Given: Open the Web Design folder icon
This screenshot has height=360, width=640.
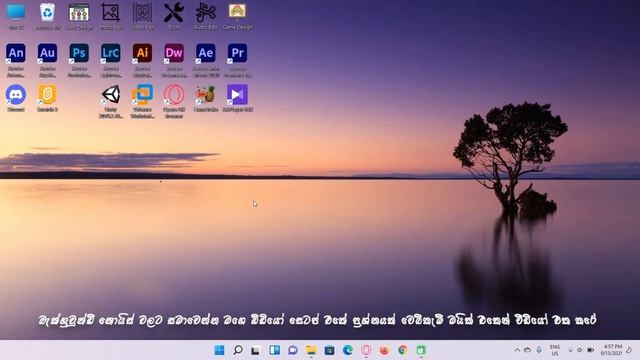Looking at the screenshot, I should pos(79,16).
